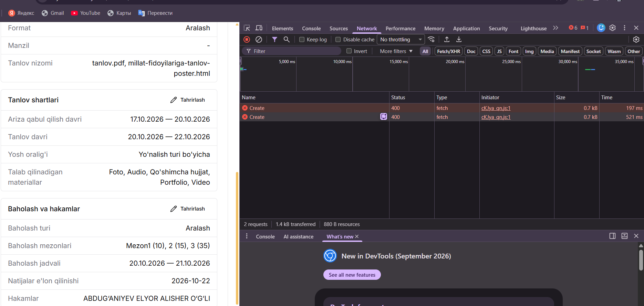The height and width of the screenshot is (306, 644).
Task: Click the AI icon on second Create row
Action: (x=383, y=116)
